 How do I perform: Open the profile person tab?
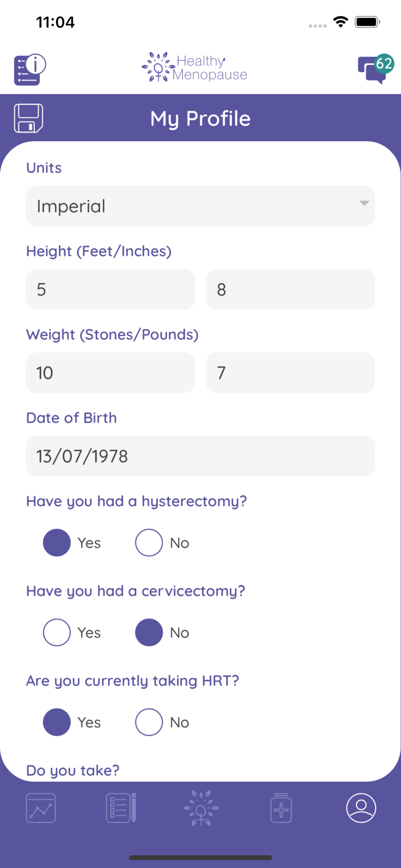pyautogui.click(x=361, y=808)
